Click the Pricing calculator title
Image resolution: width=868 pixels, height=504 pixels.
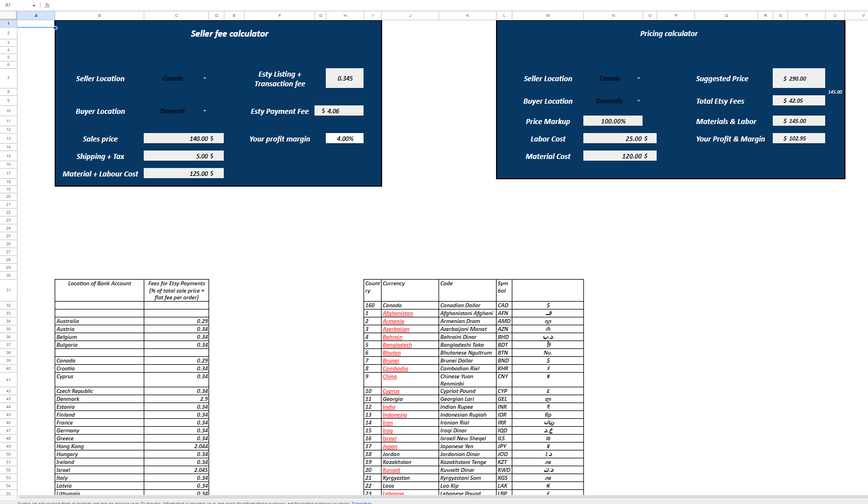[x=668, y=34]
